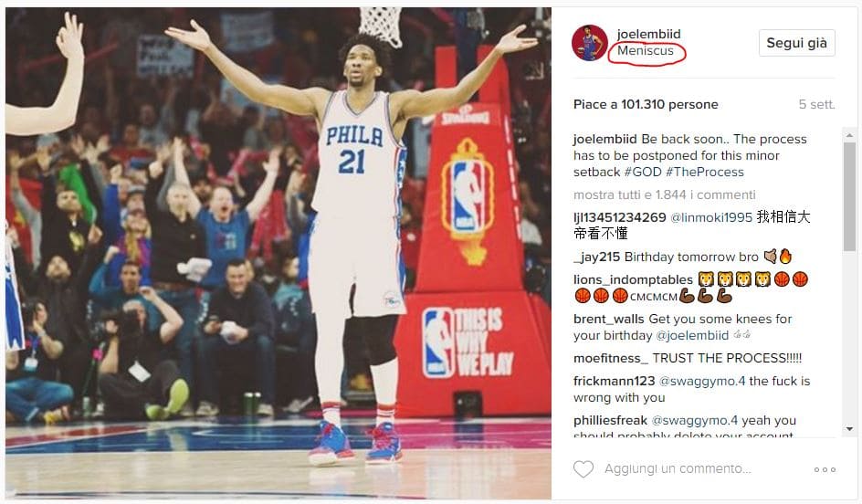Open the three-dot more options menu

[825, 469]
